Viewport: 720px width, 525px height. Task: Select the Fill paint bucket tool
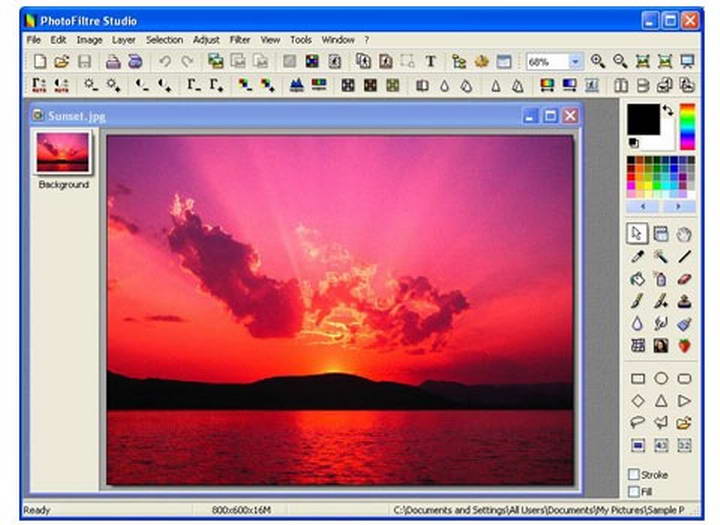point(638,279)
